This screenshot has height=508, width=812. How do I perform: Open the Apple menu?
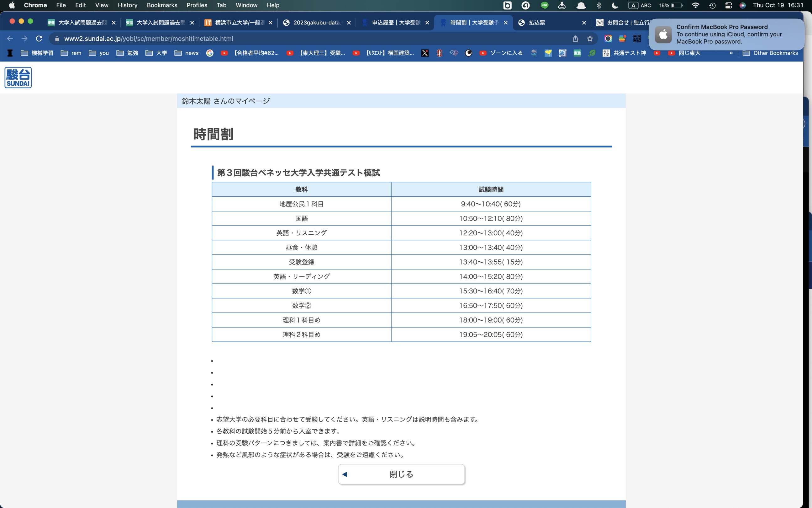[12, 5]
